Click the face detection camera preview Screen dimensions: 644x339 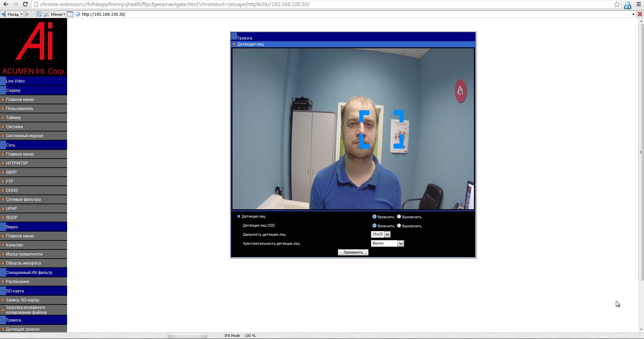pyautogui.click(x=353, y=129)
